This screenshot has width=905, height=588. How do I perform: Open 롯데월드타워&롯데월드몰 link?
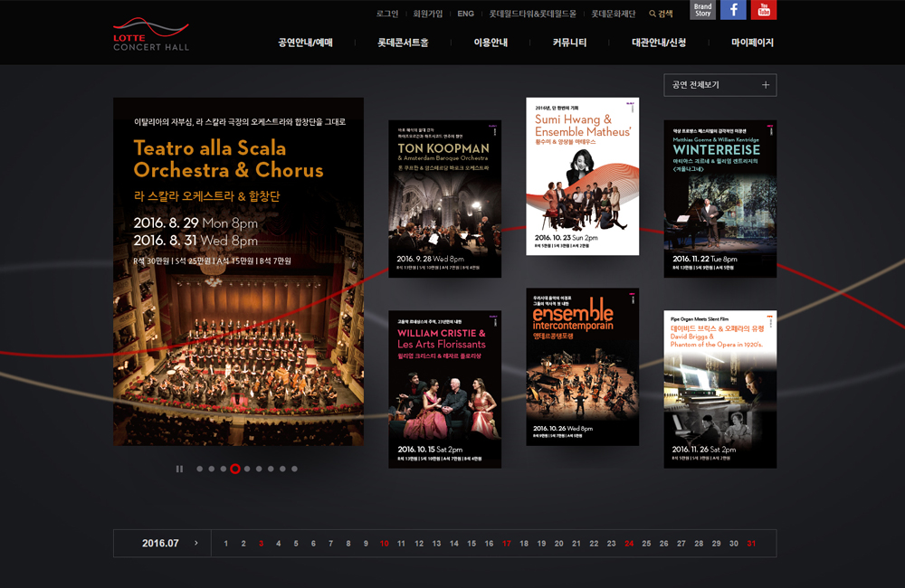pyautogui.click(x=533, y=14)
